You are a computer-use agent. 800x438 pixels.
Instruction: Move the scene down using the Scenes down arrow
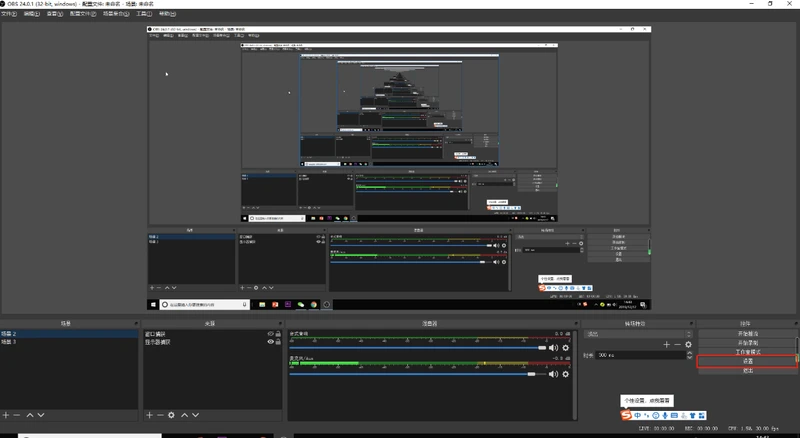click(x=41, y=415)
